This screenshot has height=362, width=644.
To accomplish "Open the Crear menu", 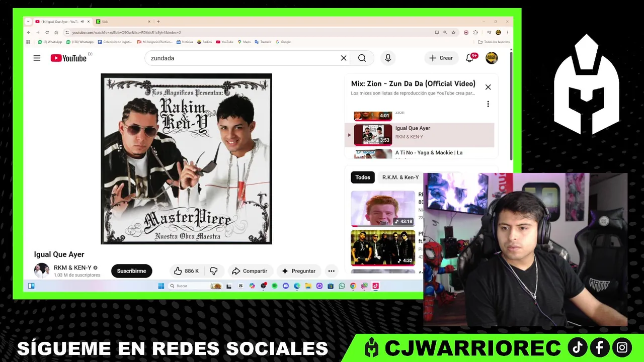I will 441,58.
